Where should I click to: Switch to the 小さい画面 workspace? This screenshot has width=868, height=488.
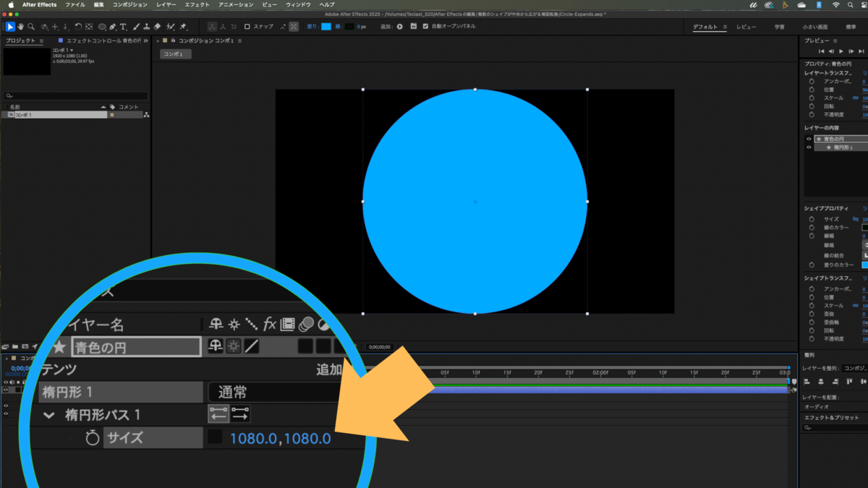pyautogui.click(x=814, y=27)
